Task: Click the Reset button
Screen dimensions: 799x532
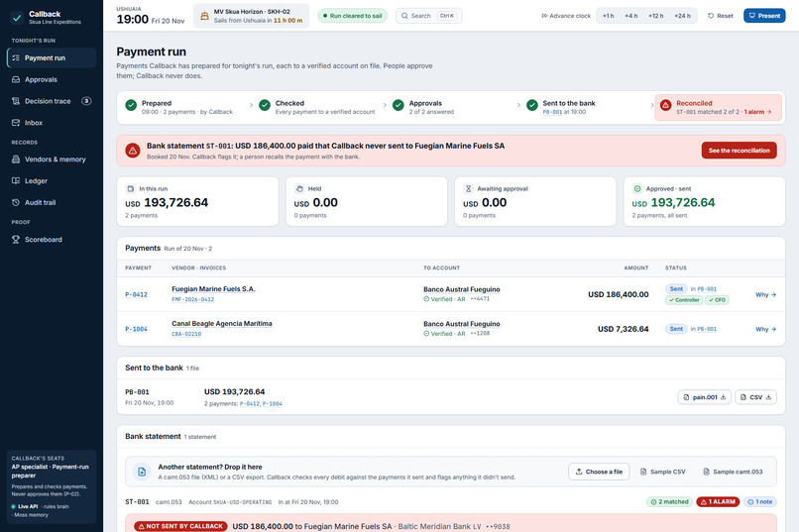Action: [x=721, y=16]
